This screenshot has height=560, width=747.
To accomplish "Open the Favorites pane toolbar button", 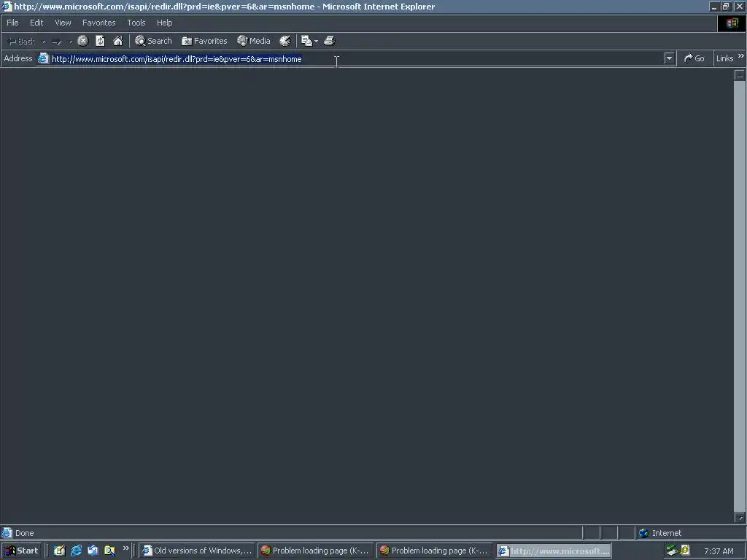I will 205,41.
